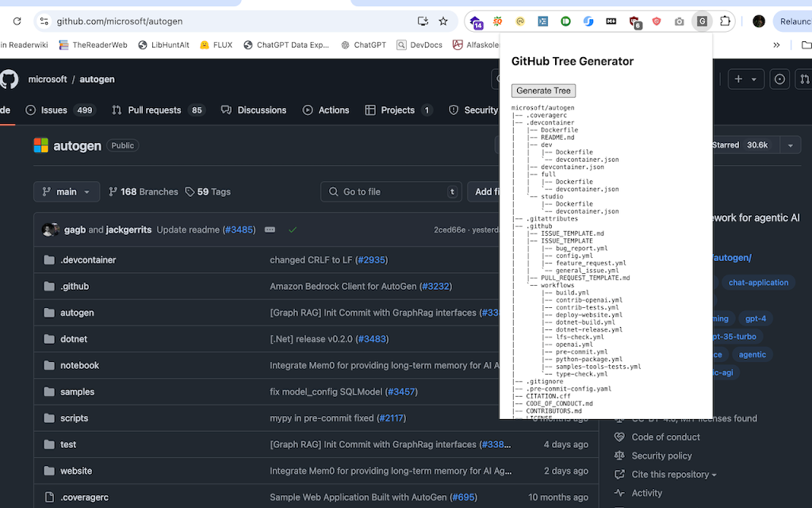
Task: Click the Go to file search field
Action: coord(391,192)
